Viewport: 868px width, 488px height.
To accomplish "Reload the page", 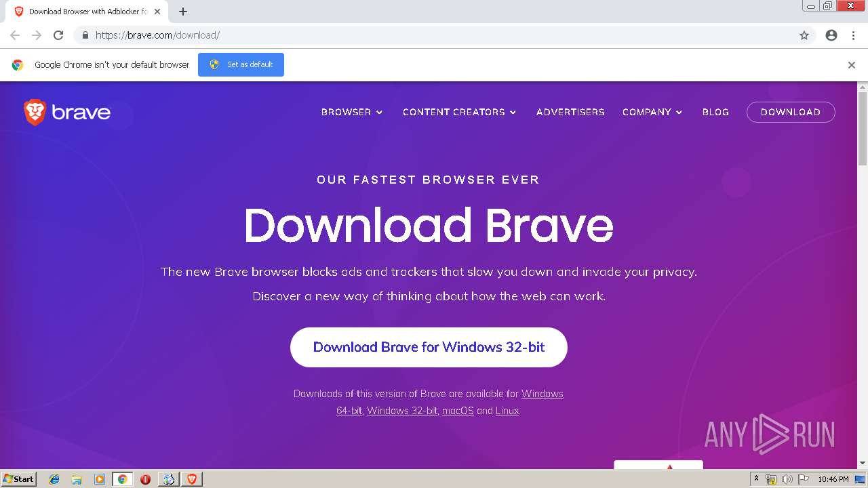I will tap(58, 35).
